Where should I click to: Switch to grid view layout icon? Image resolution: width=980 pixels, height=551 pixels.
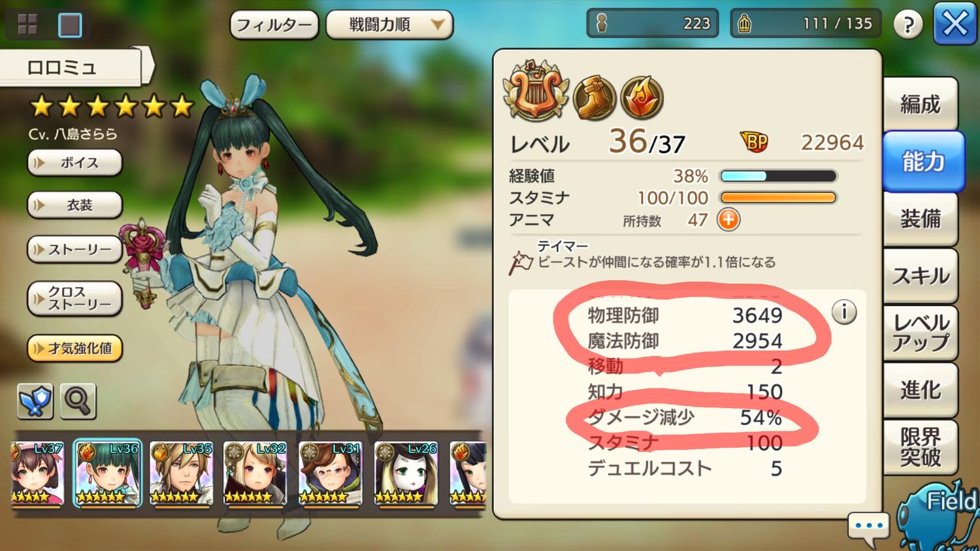click(27, 25)
